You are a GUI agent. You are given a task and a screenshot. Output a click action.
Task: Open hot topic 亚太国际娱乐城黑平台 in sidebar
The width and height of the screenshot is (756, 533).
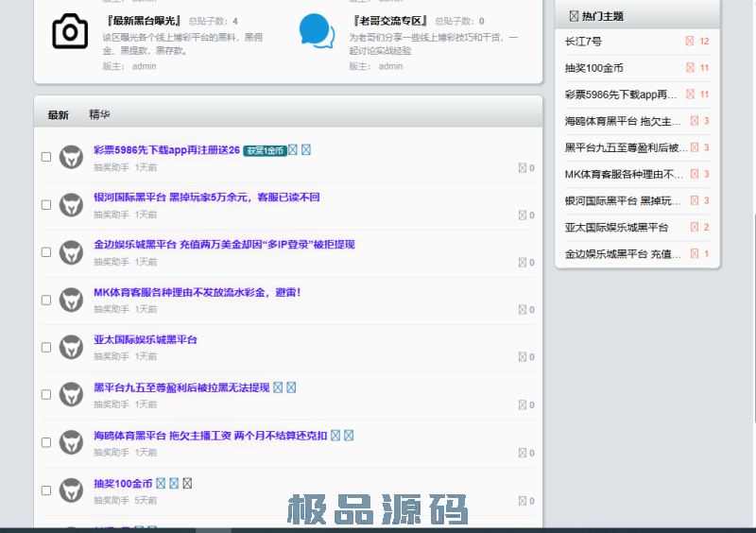click(617, 227)
